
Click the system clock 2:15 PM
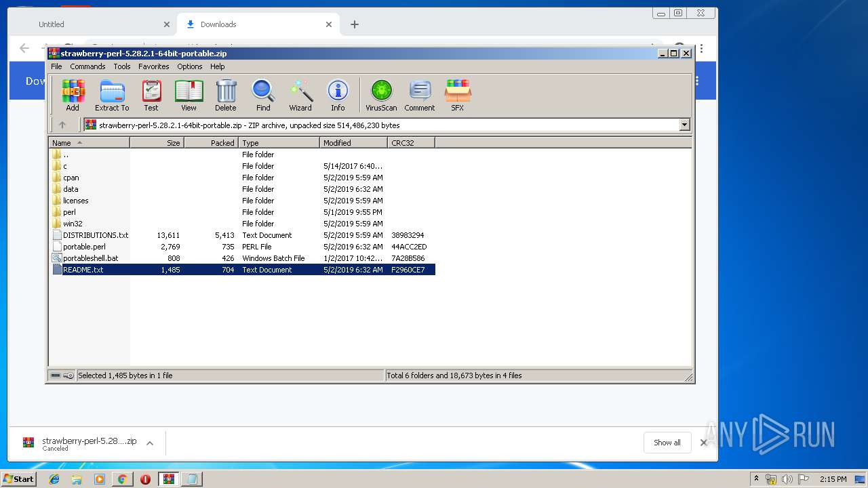click(x=833, y=479)
